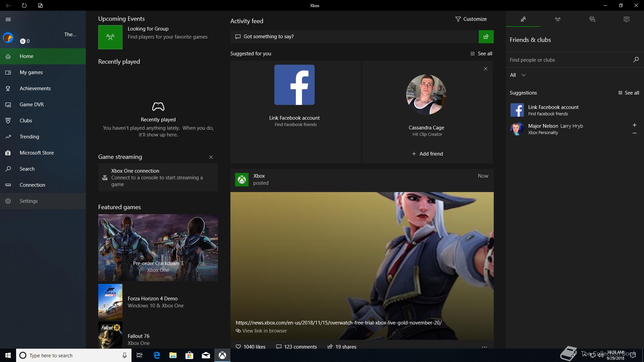Launch Microsoft Edge from taskbar
644x362 pixels.
[156, 355]
